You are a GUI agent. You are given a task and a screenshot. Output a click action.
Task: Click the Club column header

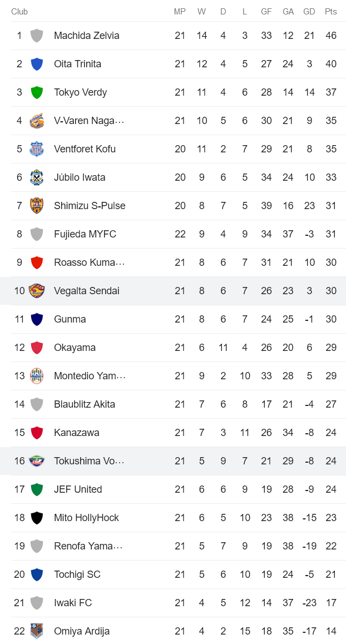click(19, 12)
